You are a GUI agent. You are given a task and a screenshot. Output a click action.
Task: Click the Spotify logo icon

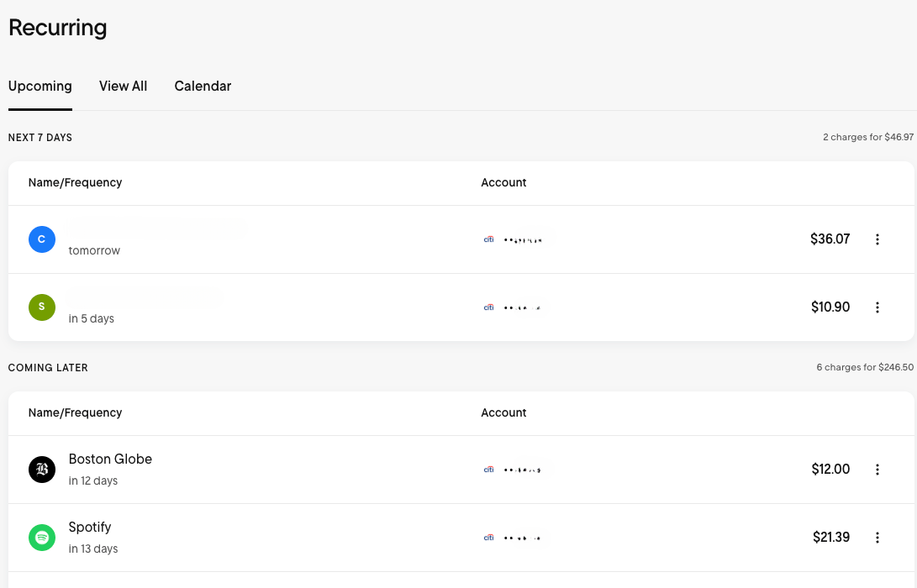click(42, 538)
